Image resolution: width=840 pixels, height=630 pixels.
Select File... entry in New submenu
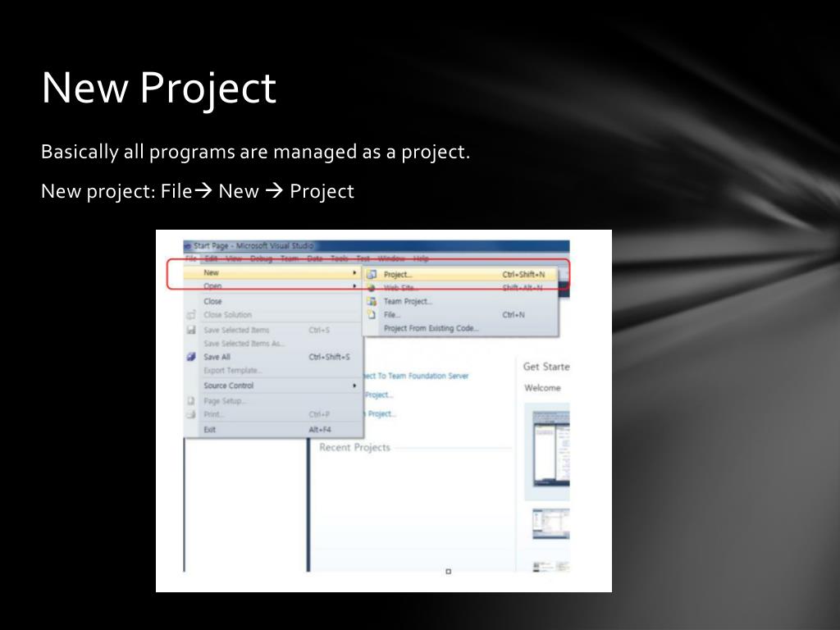(x=461, y=314)
